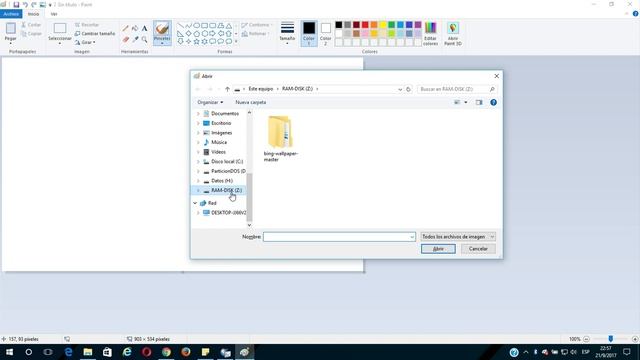Select Imágenes in the navigation tree
The height and width of the screenshot is (360, 640).
221,133
